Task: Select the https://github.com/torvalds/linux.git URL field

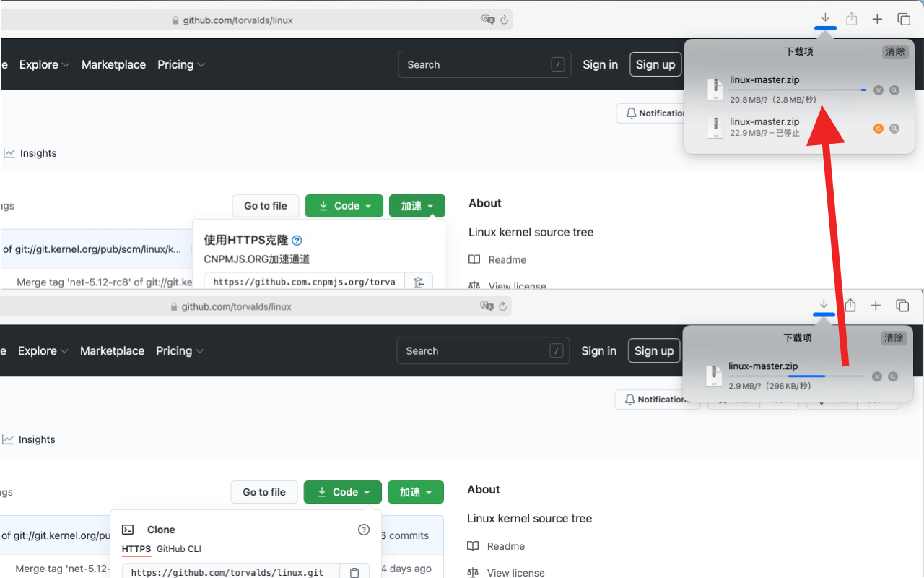Action: click(x=231, y=572)
